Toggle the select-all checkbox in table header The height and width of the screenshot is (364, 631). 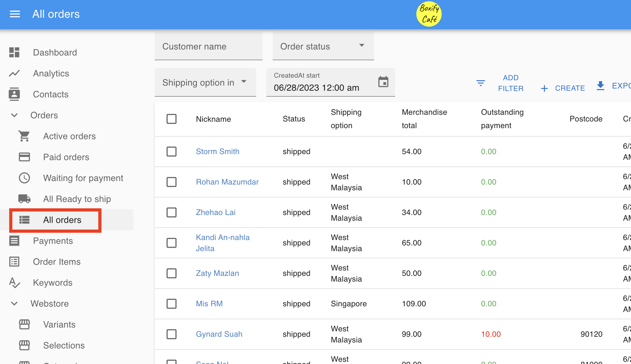(172, 119)
